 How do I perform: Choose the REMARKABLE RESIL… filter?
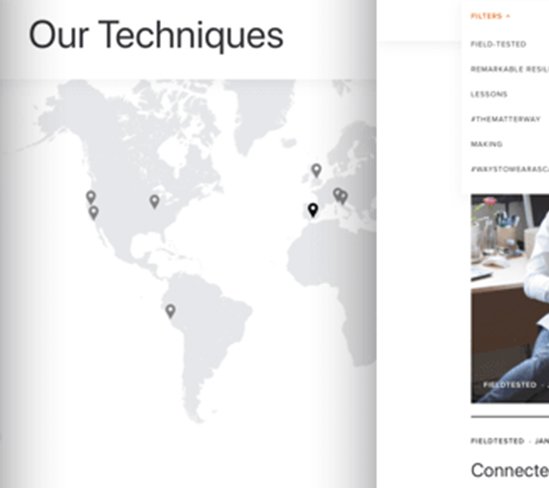click(510, 69)
